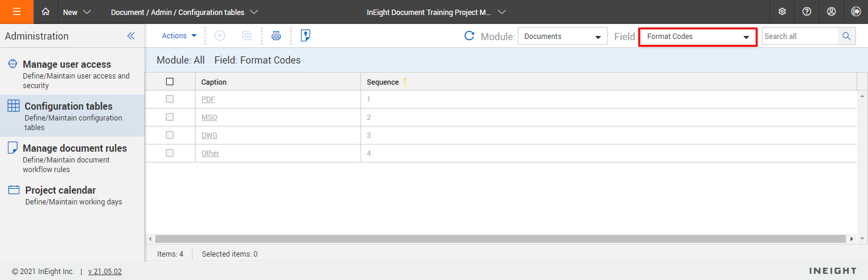Open the Field Format Codes dropdown
This screenshot has height=280, width=868.
pyautogui.click(x=698, y=37)
